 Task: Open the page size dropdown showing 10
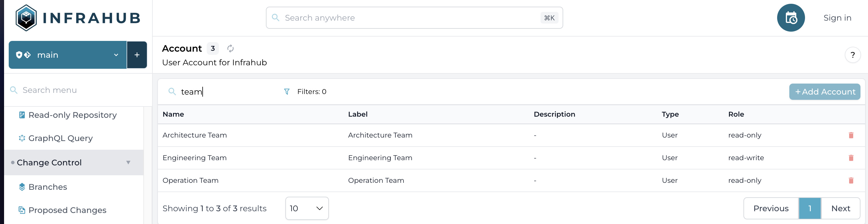point(307,208)
